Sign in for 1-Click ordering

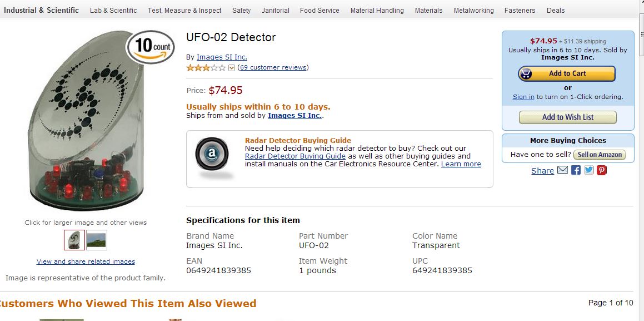point(523,97)
